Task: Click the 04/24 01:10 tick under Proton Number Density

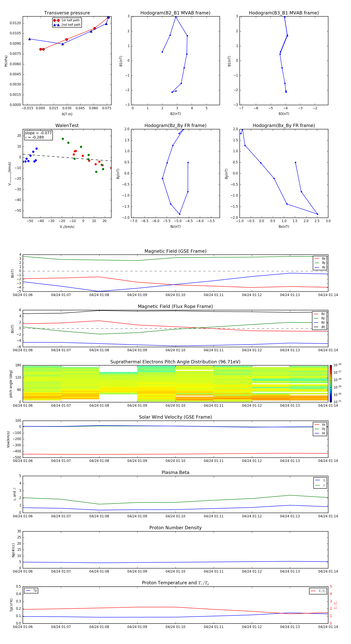Action: coord(175,571)
